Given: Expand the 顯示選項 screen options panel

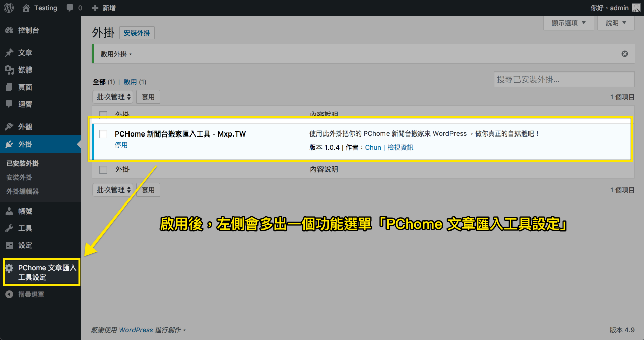Looking at the screenshot, I should click(568, 23).
